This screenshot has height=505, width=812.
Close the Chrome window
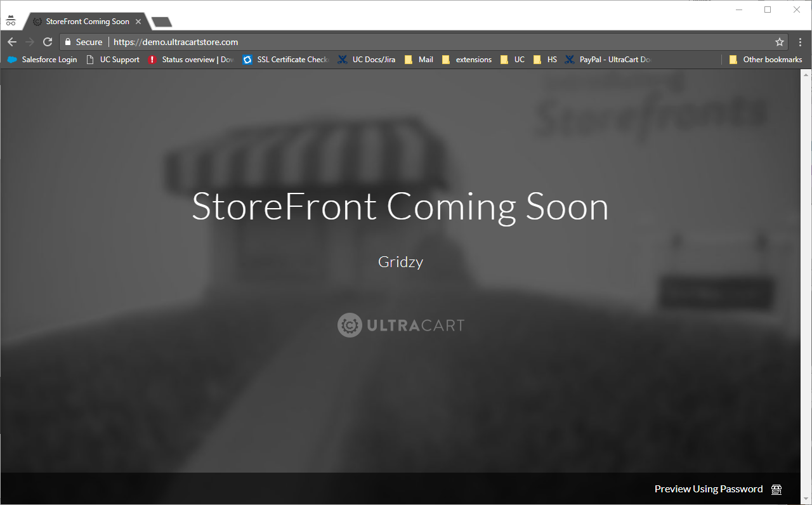click(x=797, y=10)
